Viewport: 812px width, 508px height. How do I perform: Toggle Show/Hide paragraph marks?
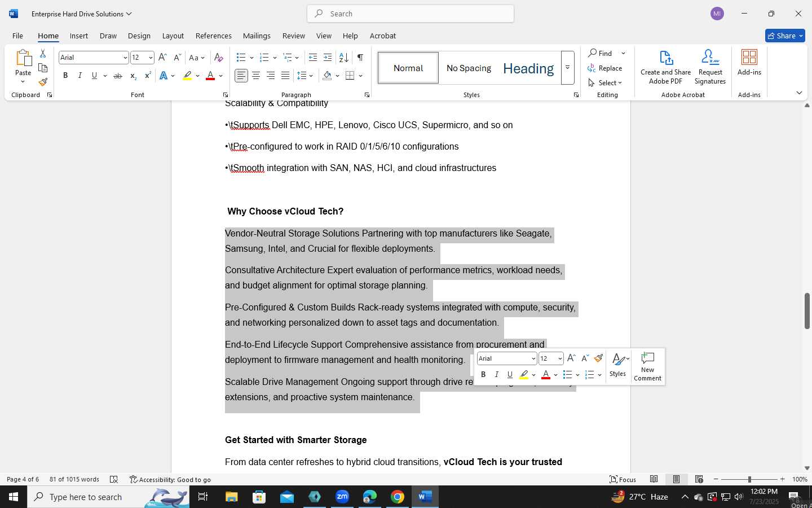coord(360,58)
